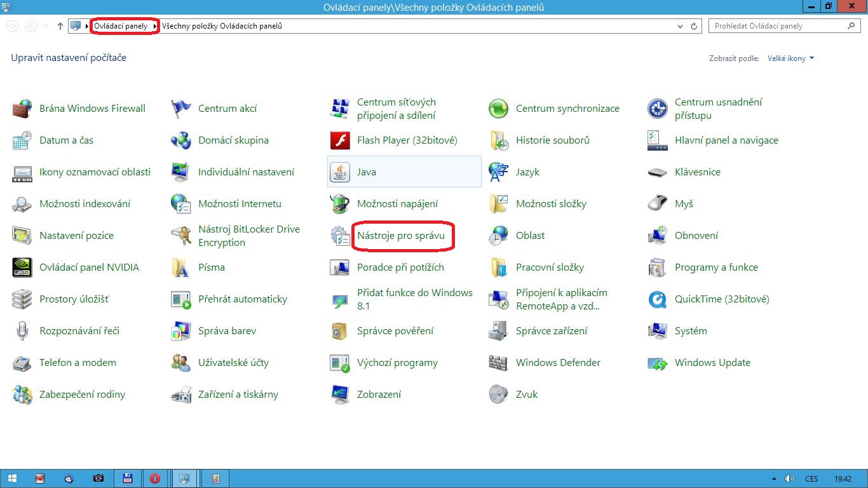The width and height of the screenshot is (868, 488).
Task: Open the Flash Player (32bitové) icon
Action: point(340,140)
